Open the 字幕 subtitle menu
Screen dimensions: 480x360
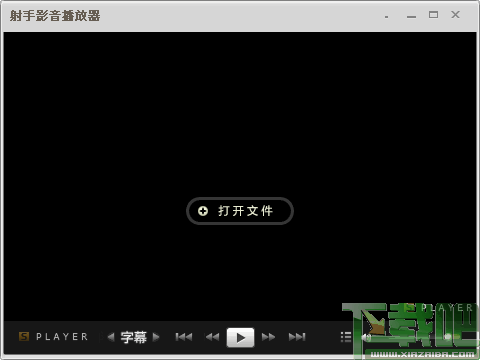coord(133,337)
